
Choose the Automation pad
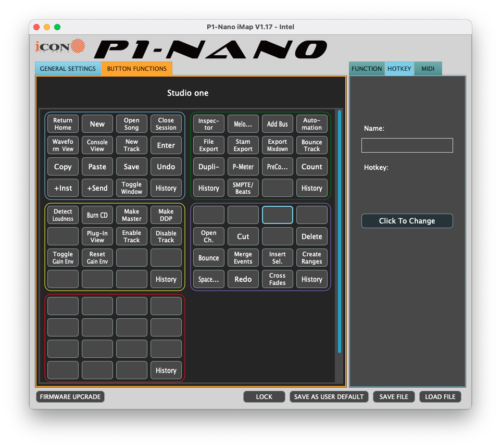(x=312, y=124)
